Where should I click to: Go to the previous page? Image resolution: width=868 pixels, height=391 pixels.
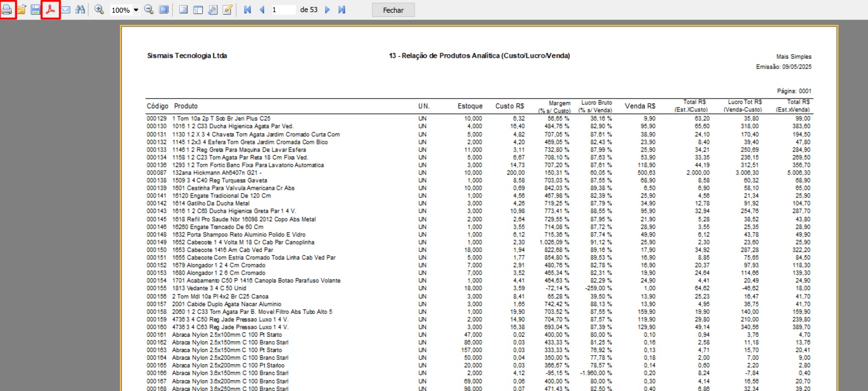tap(262, 10)
